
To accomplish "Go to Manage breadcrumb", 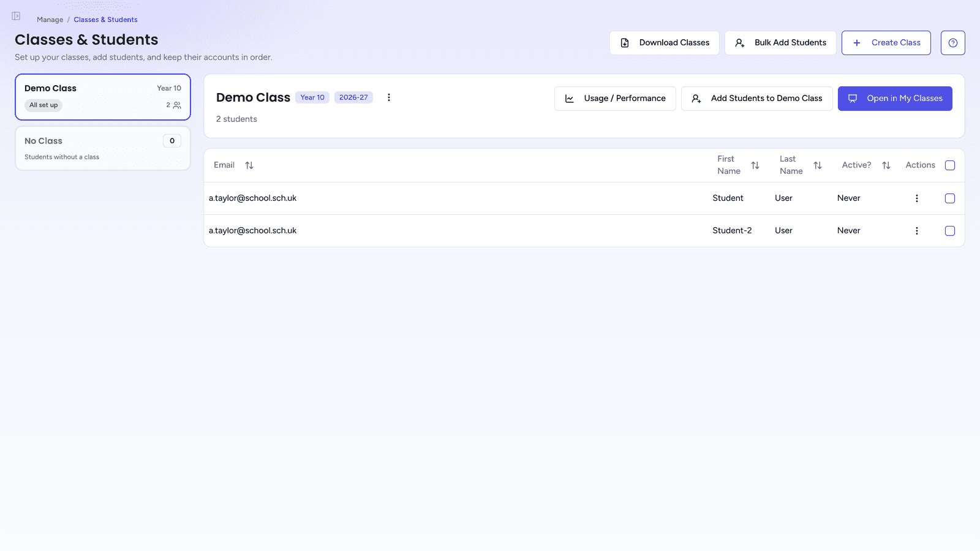I will tap(50, 20).
